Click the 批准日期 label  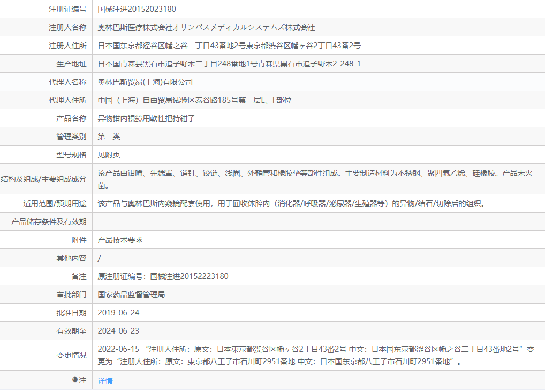click(x=71, y=313)
